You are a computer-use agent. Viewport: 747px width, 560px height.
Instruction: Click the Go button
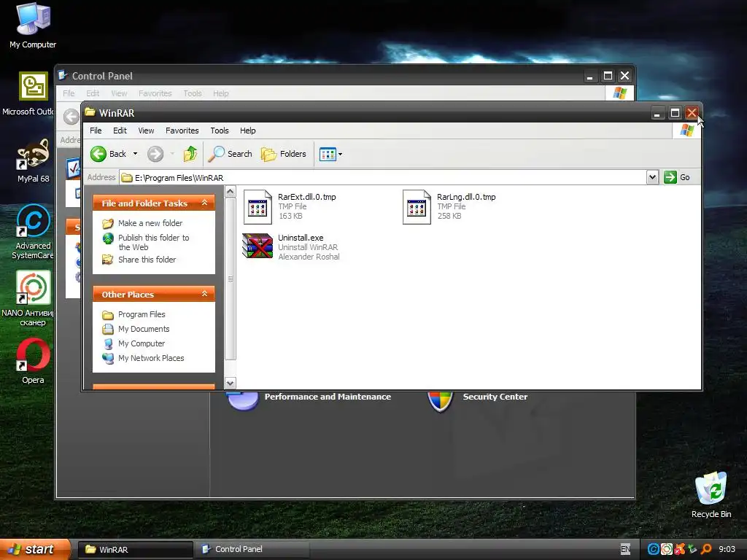677,177
